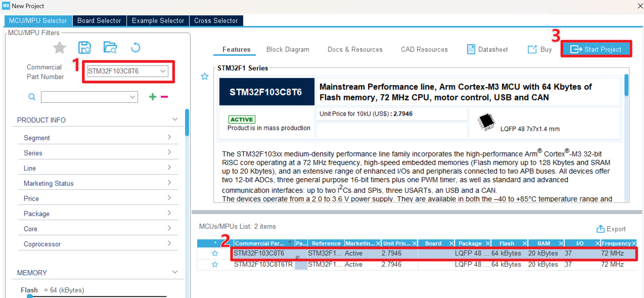Expand the Marketing Status filter
Screen dimensions: 644x298
[x=169, y=182]
